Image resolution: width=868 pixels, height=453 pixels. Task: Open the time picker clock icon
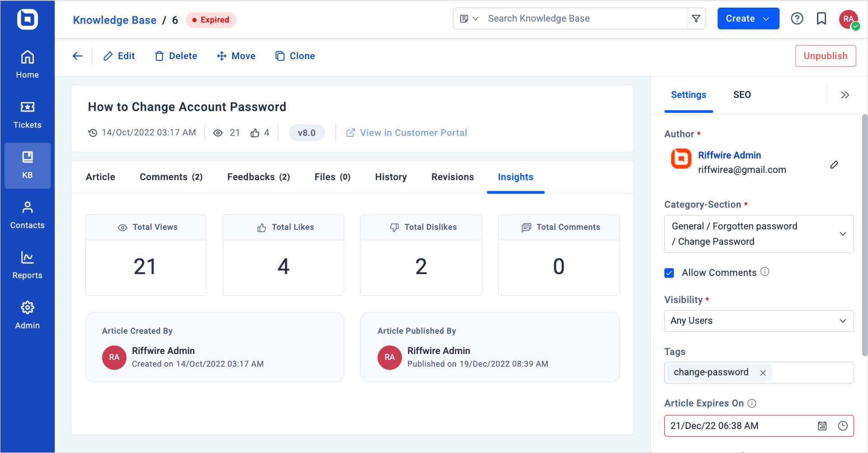pos(843,426)
